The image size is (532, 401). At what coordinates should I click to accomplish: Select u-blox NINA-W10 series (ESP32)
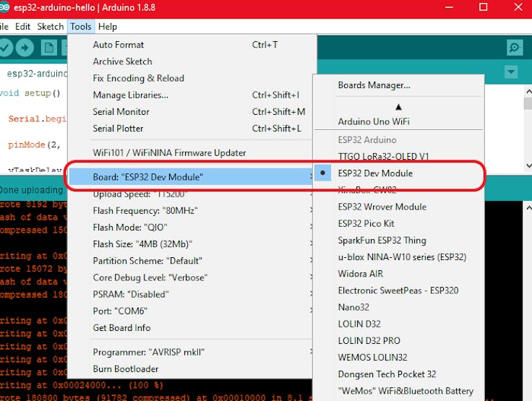(x=399, y=256)
